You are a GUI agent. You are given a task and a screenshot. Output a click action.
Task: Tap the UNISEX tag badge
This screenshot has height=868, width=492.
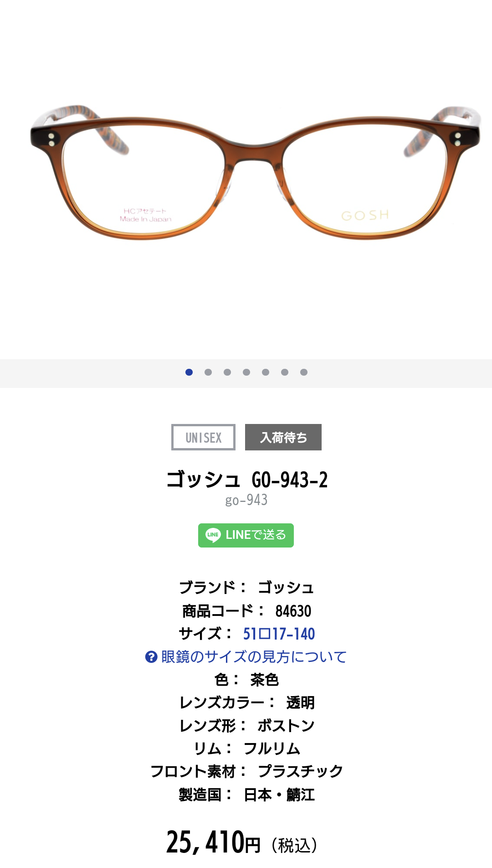[x=203, y=437]
